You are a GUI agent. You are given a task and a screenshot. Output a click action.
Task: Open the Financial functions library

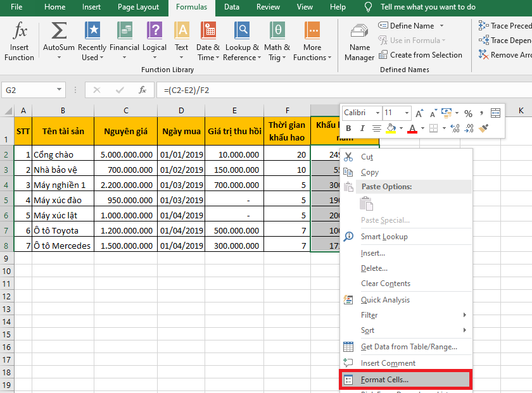click(124, 41)
